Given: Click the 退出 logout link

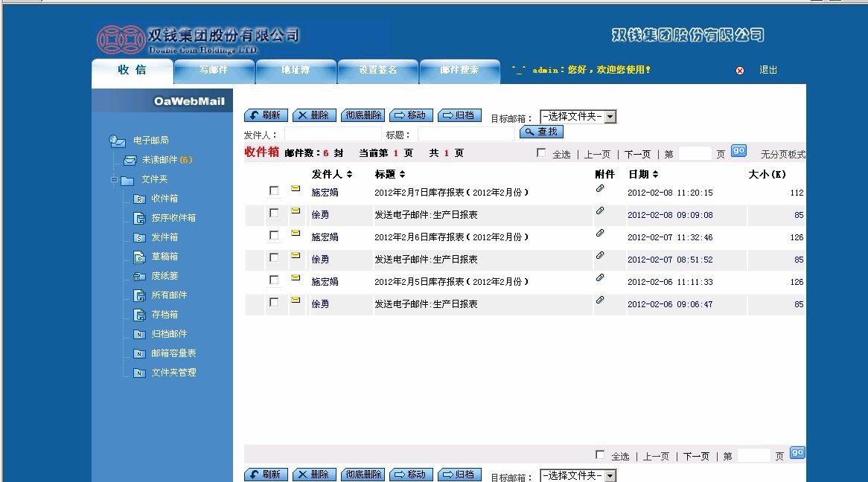Looking at the screenshot, I should click(768, 70).
